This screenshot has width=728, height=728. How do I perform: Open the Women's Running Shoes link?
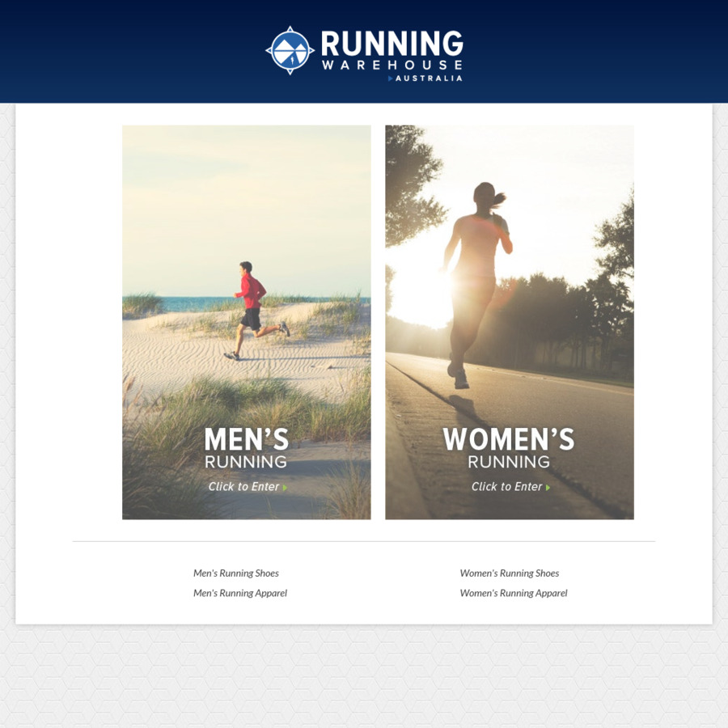[x=510, y=574]
